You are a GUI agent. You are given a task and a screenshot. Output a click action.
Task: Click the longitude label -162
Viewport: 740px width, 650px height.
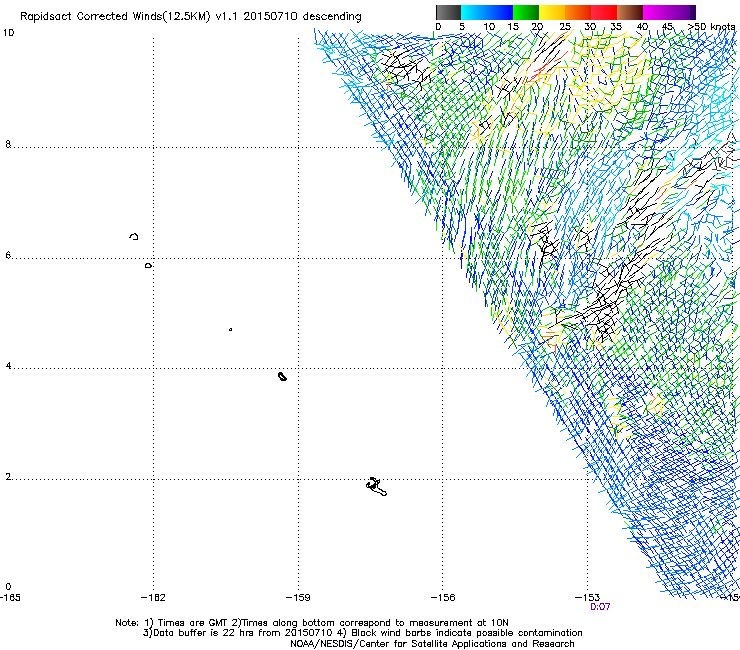(x=153, y=598)
